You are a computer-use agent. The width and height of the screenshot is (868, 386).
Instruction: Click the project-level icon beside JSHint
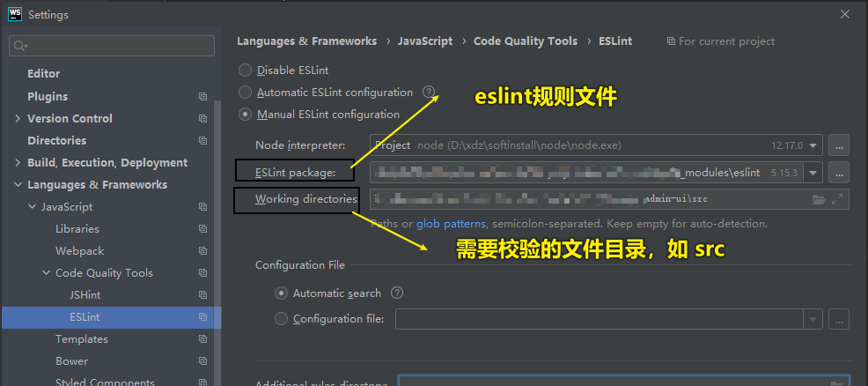tap(203, 295)
